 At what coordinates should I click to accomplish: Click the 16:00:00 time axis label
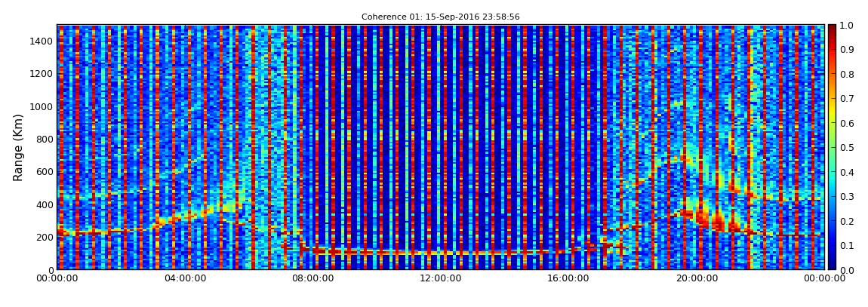568,278
